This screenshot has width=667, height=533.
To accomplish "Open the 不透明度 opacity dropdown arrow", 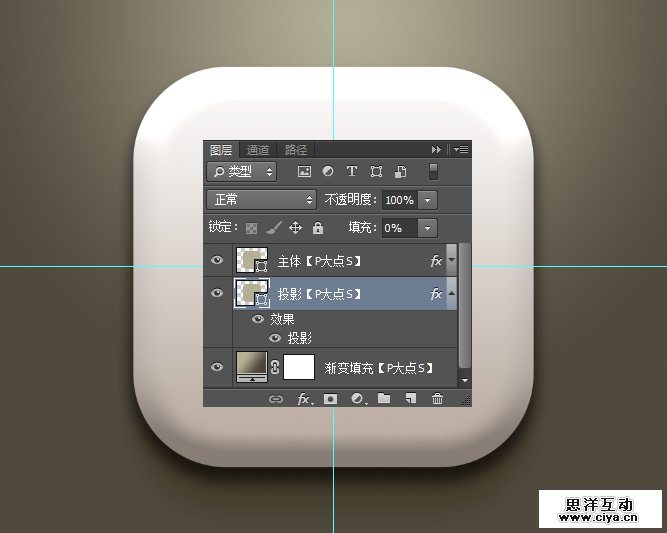I will [x=429, y=200].
